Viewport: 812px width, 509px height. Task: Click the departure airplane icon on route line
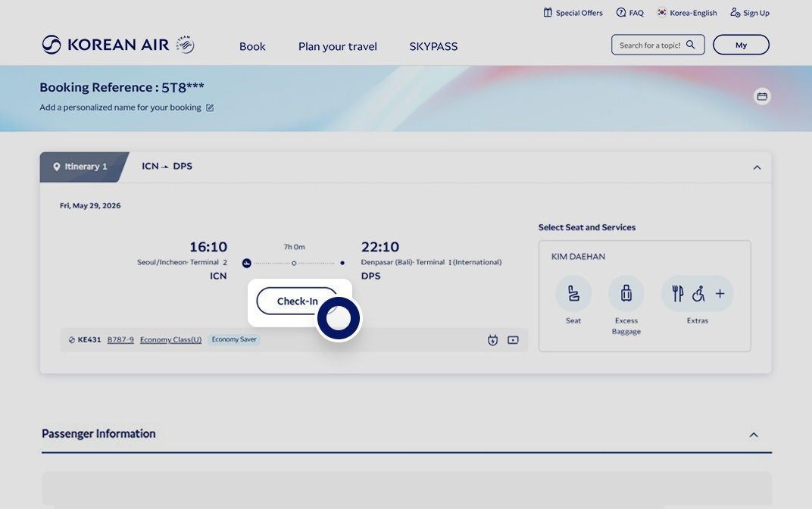pos(246,263)
